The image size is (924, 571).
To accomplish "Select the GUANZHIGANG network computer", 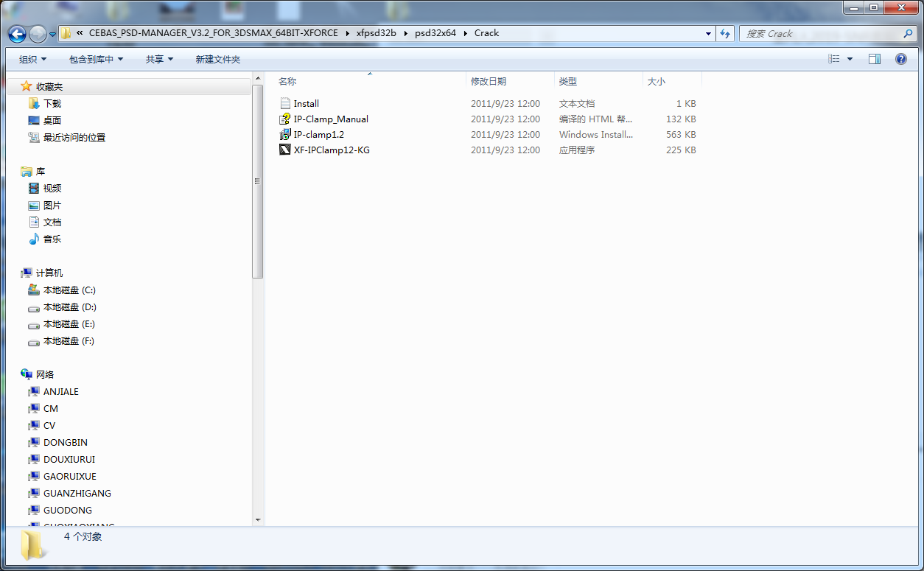I will [77, 493].
